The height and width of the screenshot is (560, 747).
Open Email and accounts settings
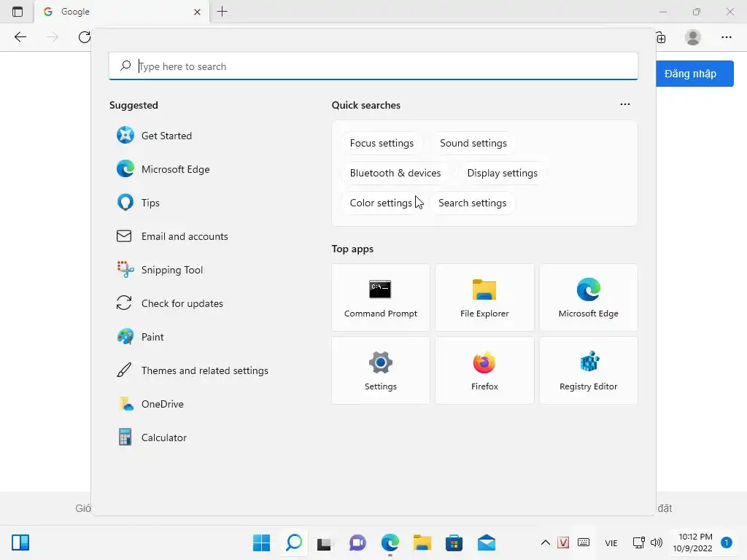click(x=172, y=236)
